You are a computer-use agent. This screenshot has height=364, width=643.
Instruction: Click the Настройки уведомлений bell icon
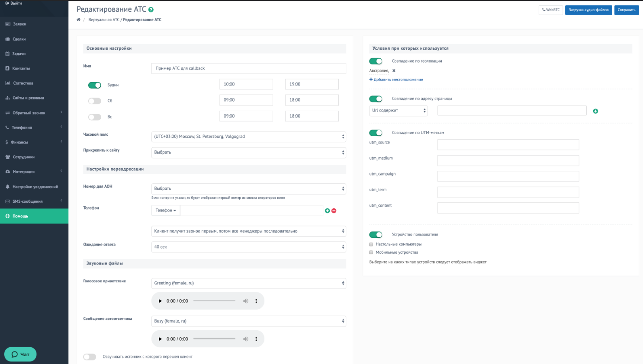coord(8,187)
